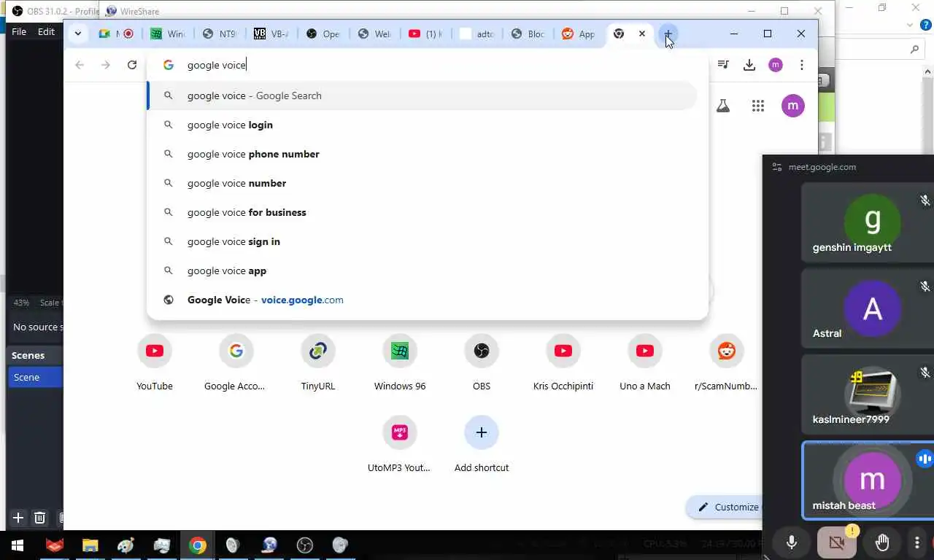Switch to the Windows 96 tab
The height and width of the screenshot is (560, 934).
point(168,34)
